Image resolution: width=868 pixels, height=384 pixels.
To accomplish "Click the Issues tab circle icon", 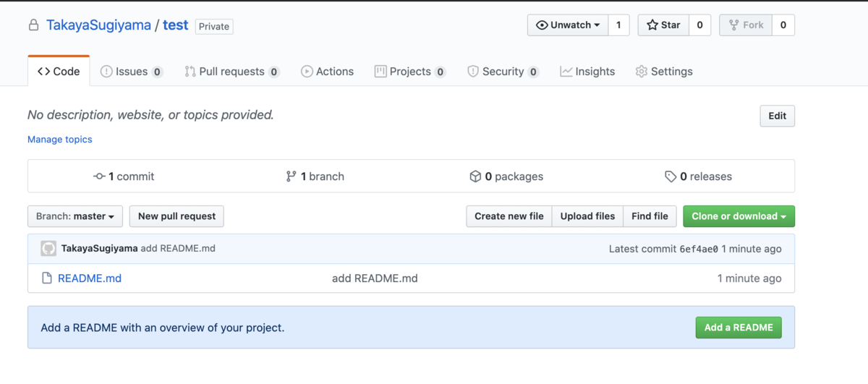I will (106, 71).
